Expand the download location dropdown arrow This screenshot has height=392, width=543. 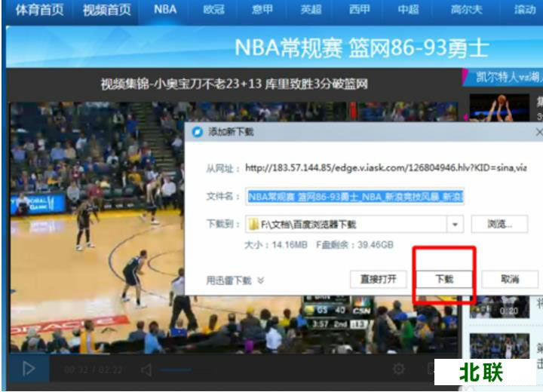(455, 225)
